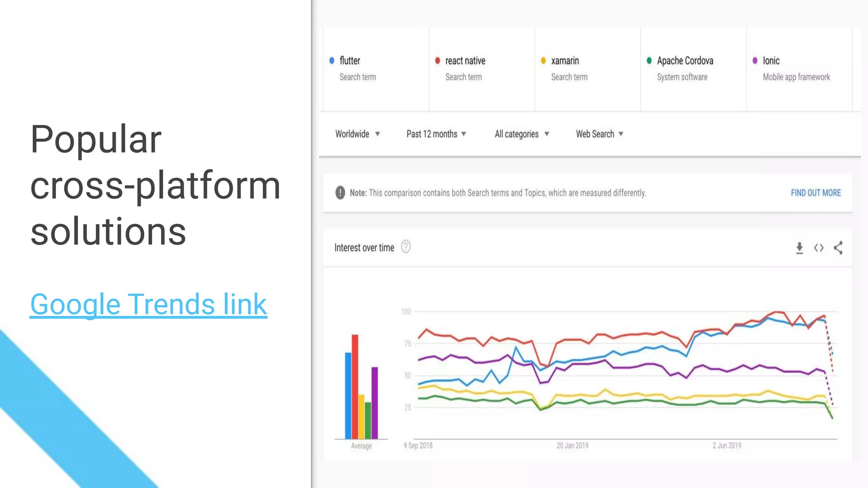Click the embed code icon

[819, 248]
